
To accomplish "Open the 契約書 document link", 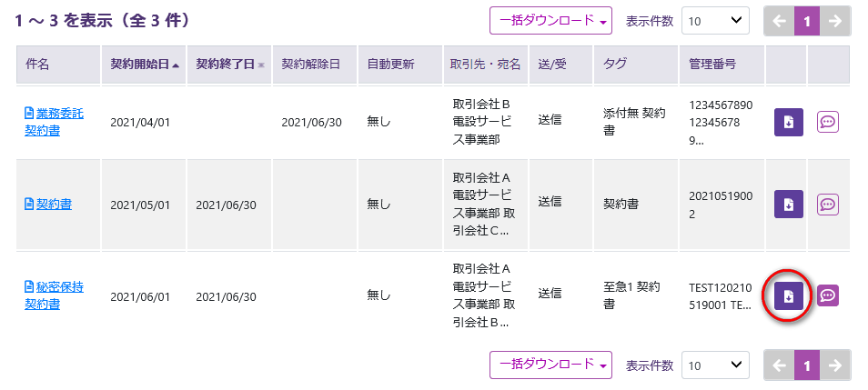I will tap(54, 205).
